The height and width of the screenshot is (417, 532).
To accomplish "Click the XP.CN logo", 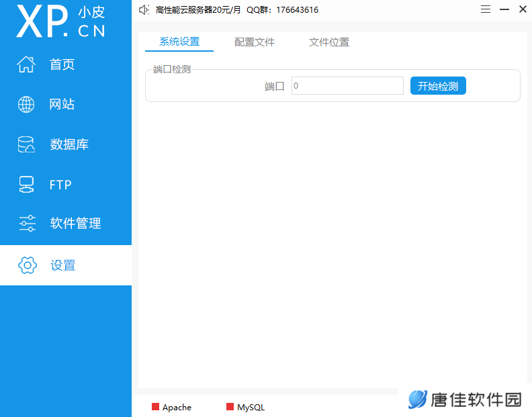I will [x=61, y=21].
